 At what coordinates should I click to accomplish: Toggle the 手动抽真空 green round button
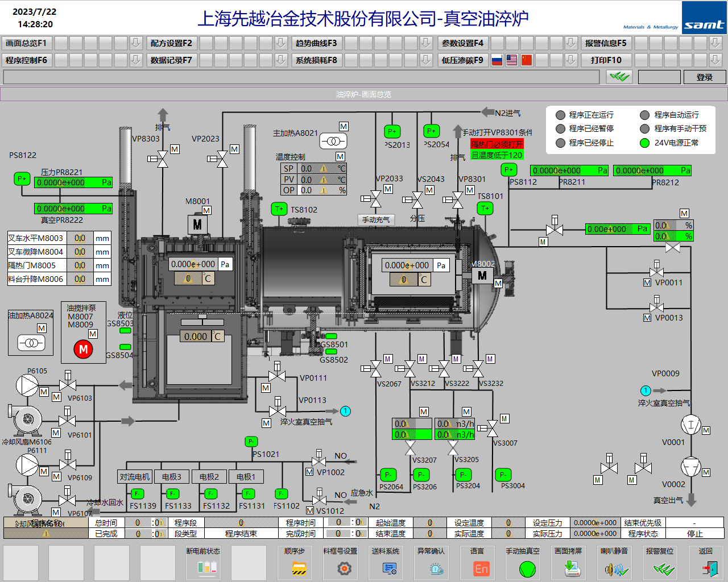coord(527,568)
